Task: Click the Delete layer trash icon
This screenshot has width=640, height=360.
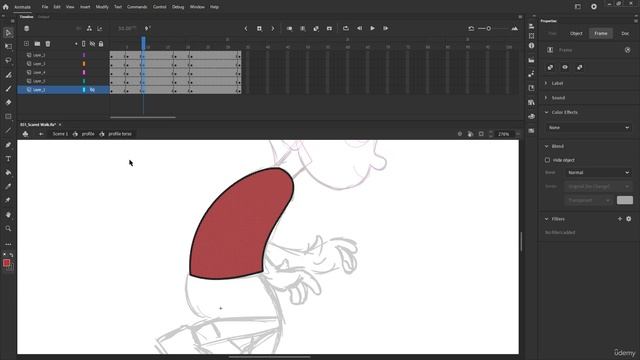Action: click(x=48, y=44)
